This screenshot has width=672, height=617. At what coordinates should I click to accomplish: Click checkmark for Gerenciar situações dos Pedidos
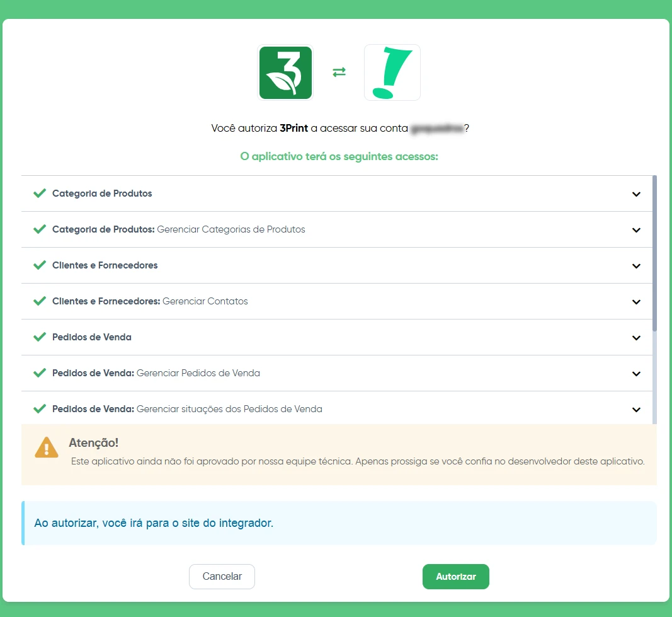[x=40, y=409]
